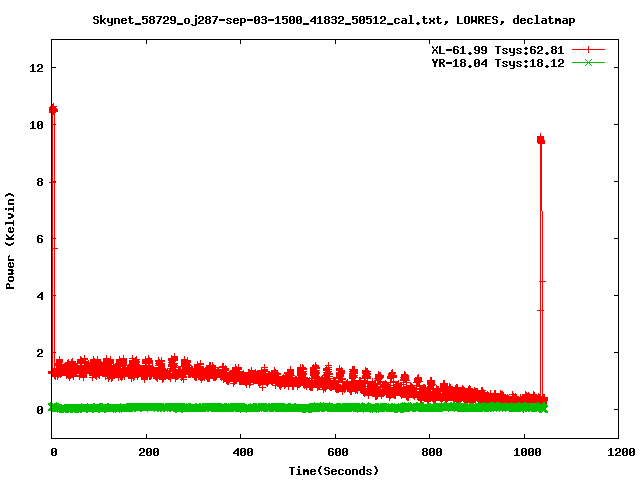Viewport: 640px width, 480px height.
Task: Click the x-axis tick label '200'
Action: tap(149, 452)
